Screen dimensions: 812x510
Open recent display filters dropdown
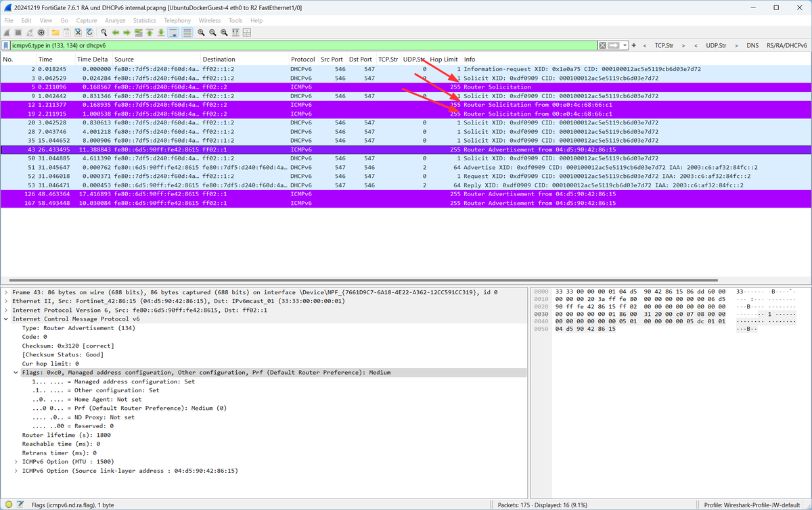[x=625, y=45]
